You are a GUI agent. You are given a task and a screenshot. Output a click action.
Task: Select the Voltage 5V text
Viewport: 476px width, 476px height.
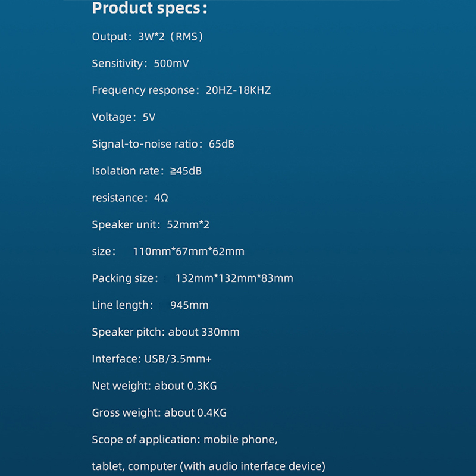124,117
